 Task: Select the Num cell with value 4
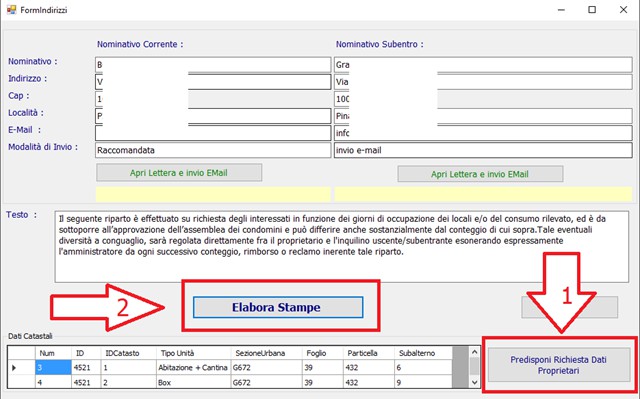tap(53, 383)
